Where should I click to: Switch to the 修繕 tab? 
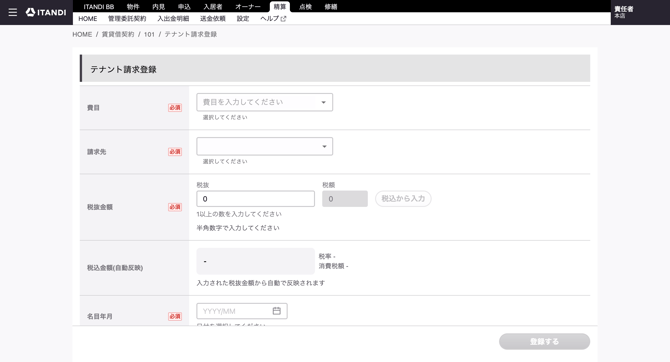(331, 7)
